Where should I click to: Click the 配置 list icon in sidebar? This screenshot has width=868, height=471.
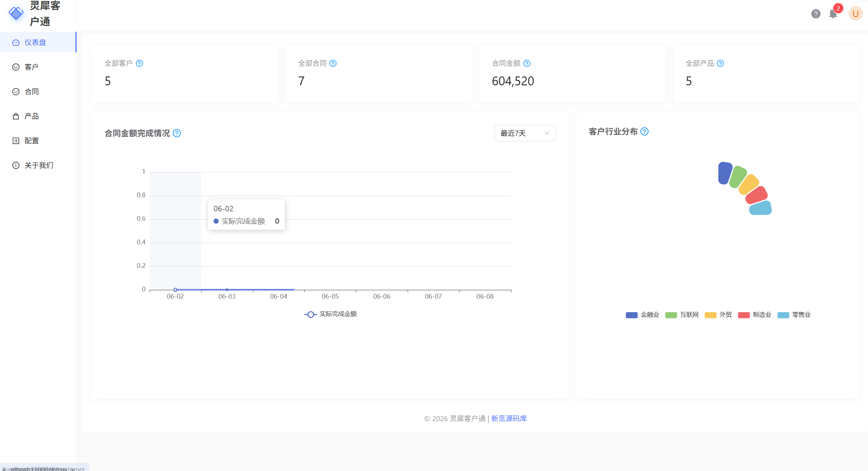[x=16, y=141]
